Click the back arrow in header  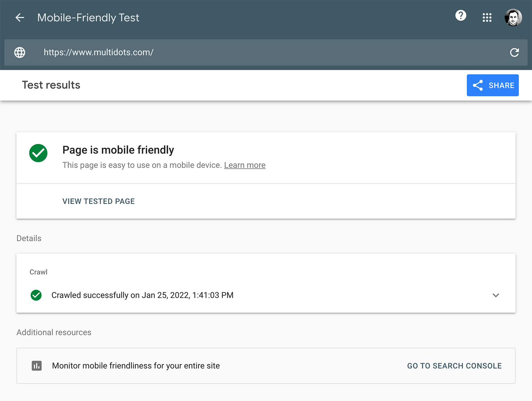tap(20, 18)
